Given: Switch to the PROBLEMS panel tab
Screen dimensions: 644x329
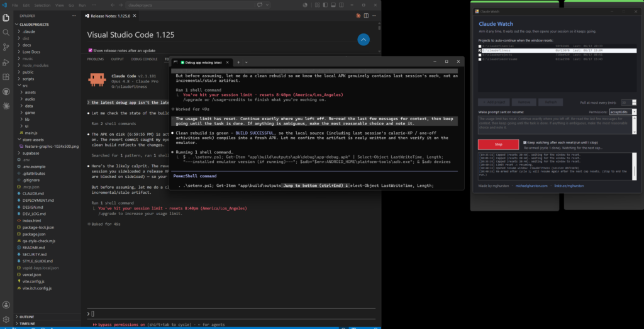Looking at the screenshot, I should pos(96,59).
